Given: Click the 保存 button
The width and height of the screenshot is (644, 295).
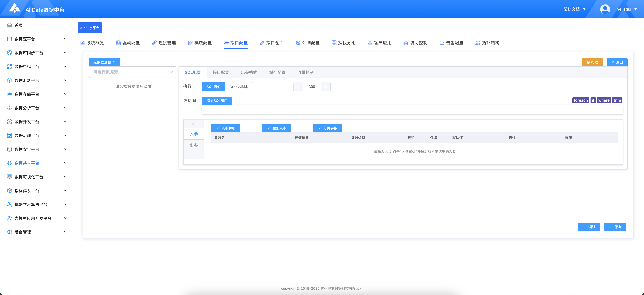Looking at the screenshot, I should [x=615, y=227].
